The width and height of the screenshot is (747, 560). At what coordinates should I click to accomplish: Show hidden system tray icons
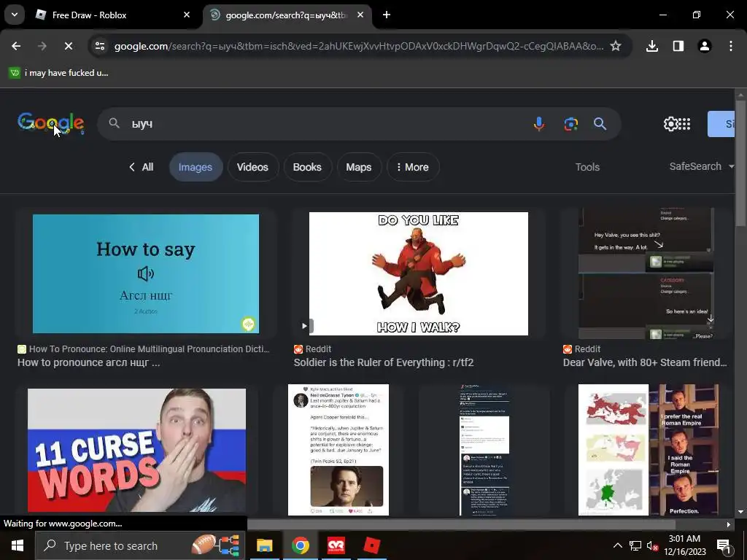tap(617, 545)
